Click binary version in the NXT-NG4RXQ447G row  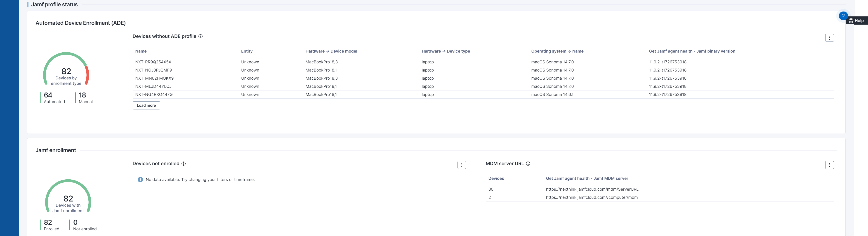pyautogui.click(x=668, y=95)
